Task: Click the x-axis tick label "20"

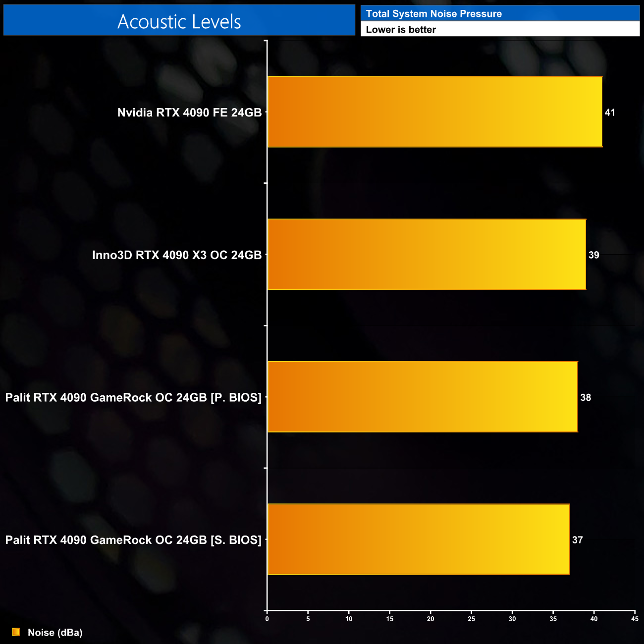Action: (430, 619)
